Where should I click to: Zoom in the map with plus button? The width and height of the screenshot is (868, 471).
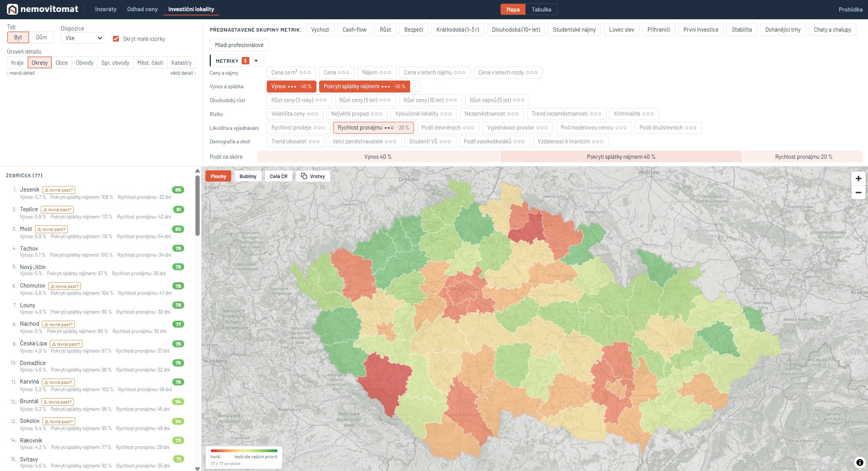[x=858, y=178]
